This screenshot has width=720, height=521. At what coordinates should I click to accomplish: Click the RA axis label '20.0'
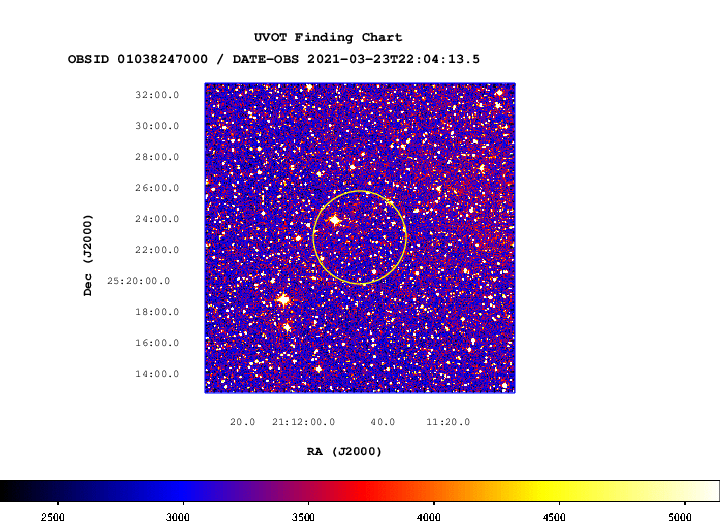tap(242, 422)
